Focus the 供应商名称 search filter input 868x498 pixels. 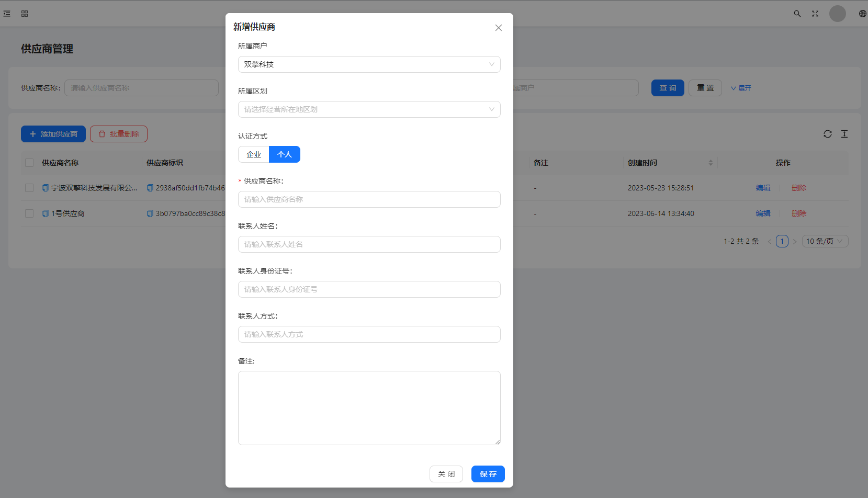141,88
